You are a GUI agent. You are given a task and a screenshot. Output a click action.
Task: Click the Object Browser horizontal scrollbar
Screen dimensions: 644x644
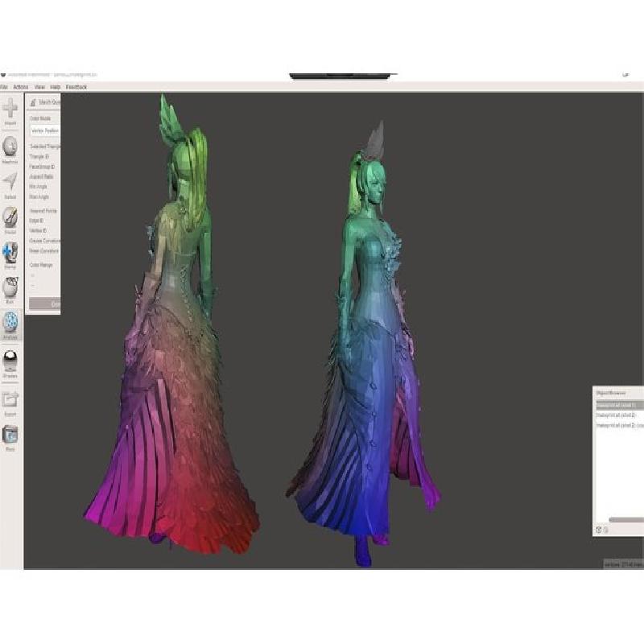[626, 519]
